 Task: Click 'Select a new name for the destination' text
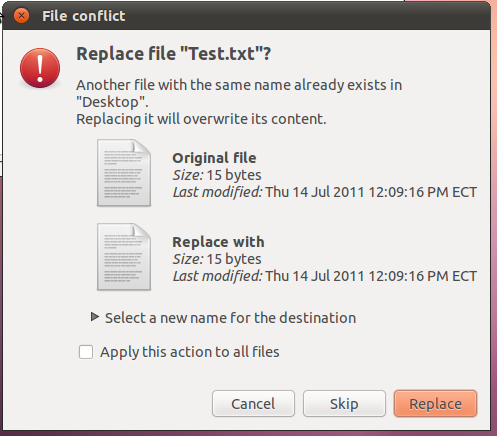point(230,318)
